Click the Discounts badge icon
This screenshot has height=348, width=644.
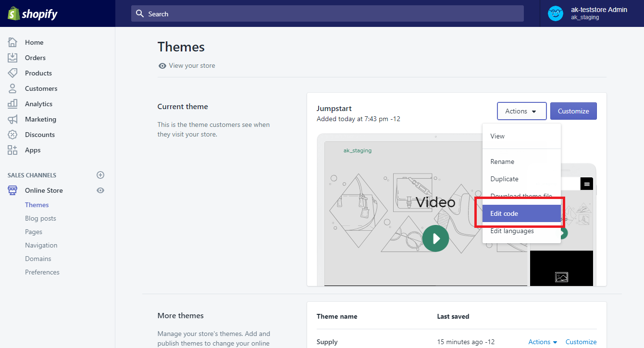[12, 135]
